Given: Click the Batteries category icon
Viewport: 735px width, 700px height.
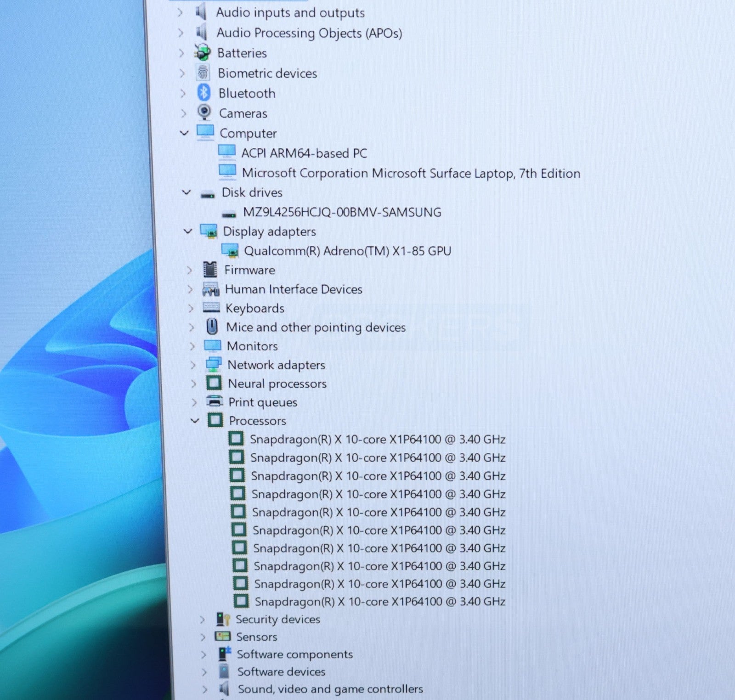Looking at the screenshot, I should pyautogui.click(x=203, y=53).
